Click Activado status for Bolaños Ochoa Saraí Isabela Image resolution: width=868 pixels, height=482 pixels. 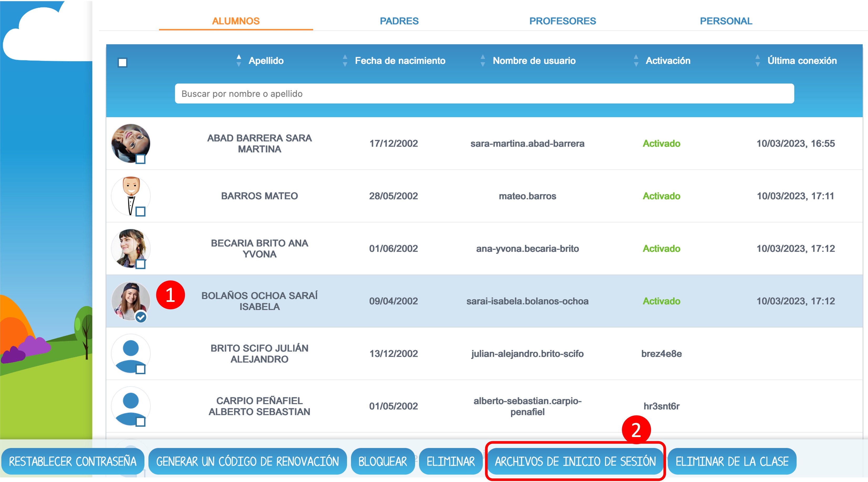coord(662,301)
